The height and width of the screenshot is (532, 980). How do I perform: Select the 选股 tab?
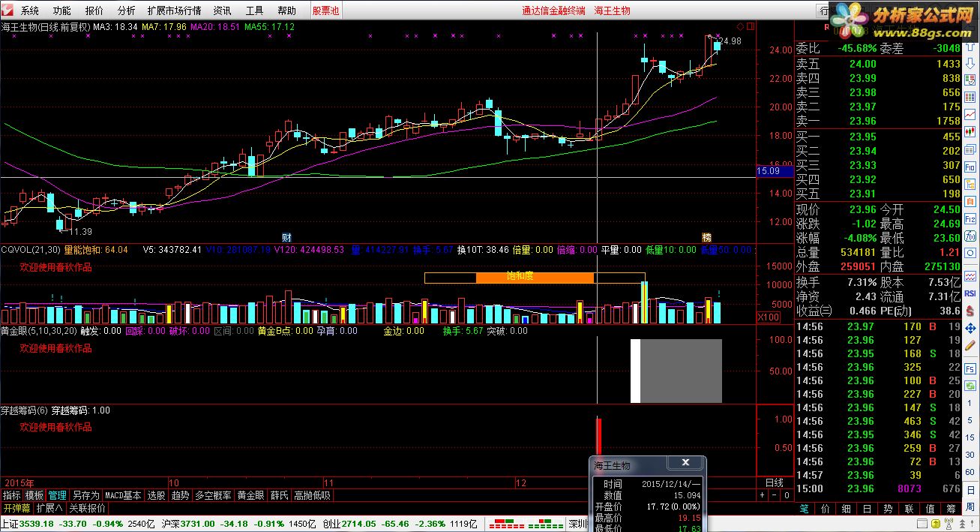[x=156, y=495]
